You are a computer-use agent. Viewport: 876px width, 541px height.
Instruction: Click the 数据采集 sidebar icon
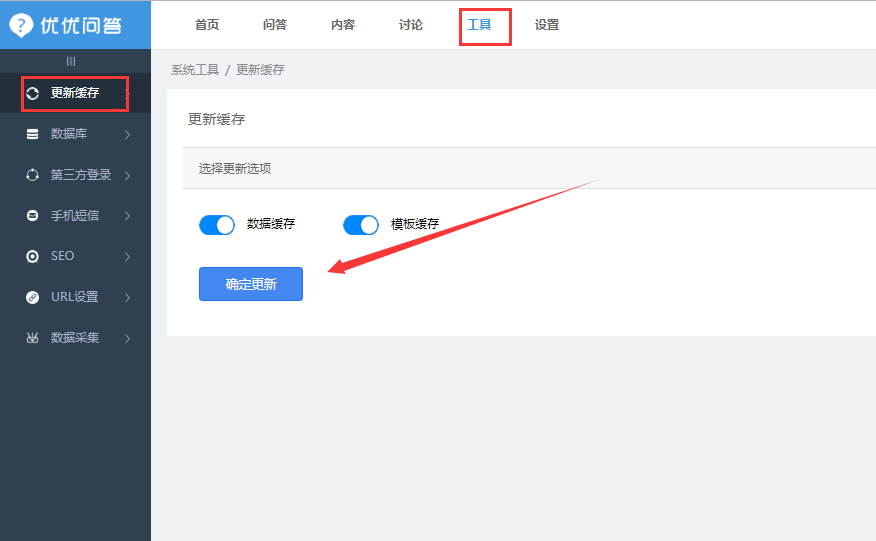32,338
